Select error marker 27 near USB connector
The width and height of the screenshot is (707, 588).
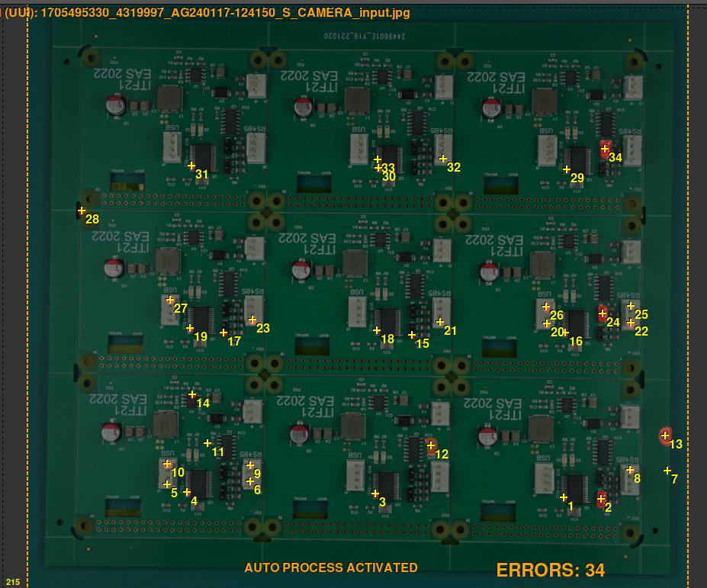pyautogui.click(x=170, y=300)
